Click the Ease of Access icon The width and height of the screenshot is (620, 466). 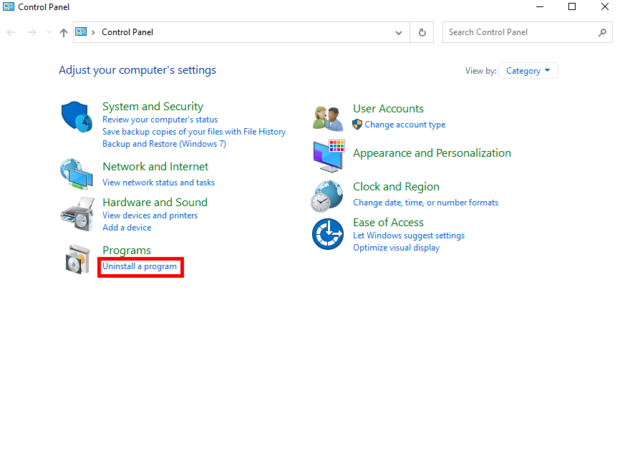point(328,234)
